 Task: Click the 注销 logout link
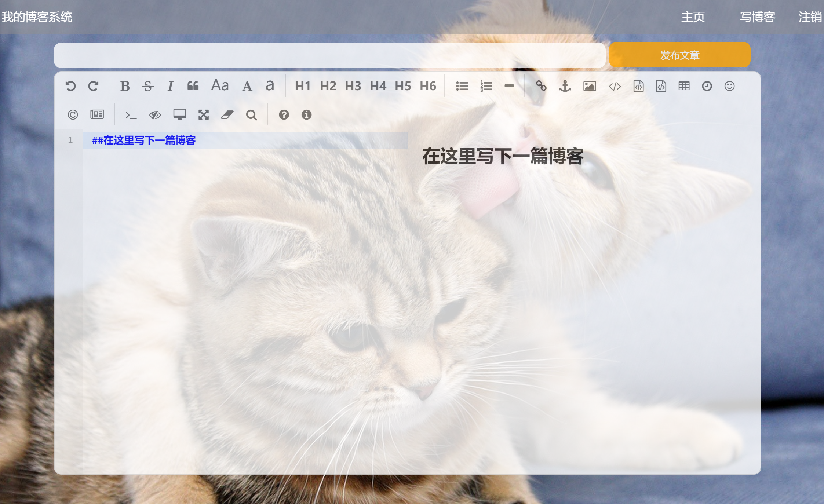point(810,17)
